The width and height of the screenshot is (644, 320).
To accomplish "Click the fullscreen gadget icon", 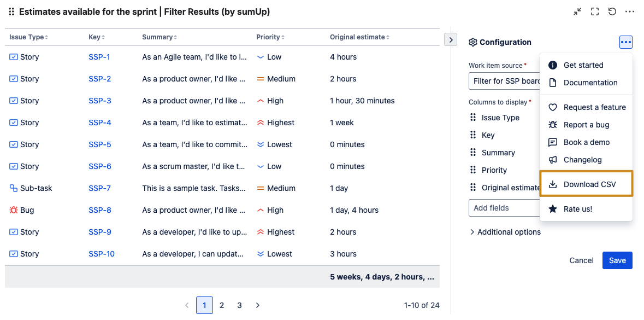I will [x=595, y=11].
